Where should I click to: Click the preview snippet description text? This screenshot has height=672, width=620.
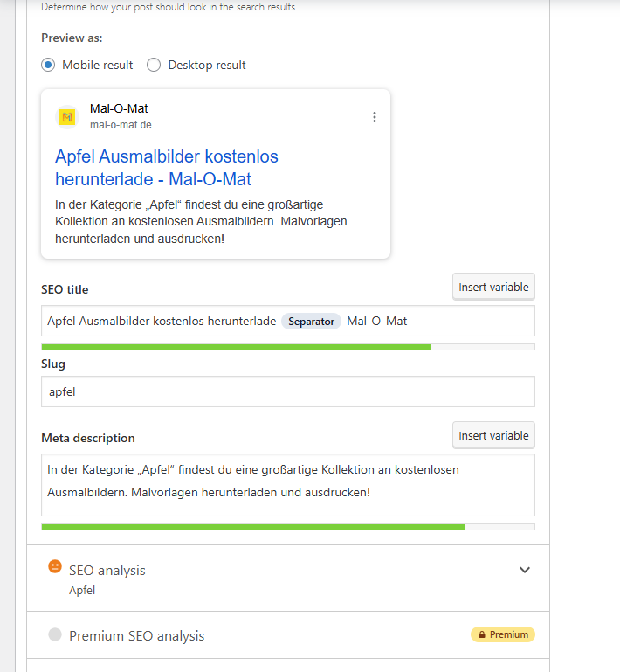201,221
